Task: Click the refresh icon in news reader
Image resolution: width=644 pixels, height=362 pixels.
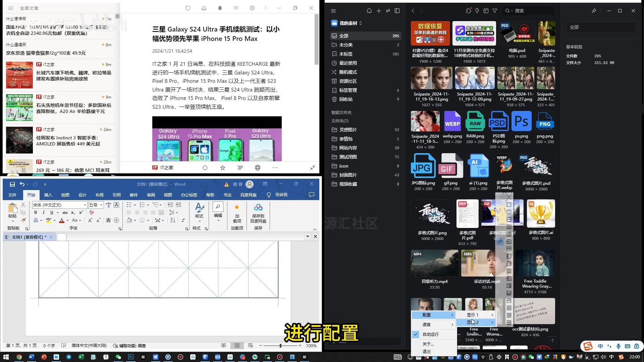Action: coord(188,8)
